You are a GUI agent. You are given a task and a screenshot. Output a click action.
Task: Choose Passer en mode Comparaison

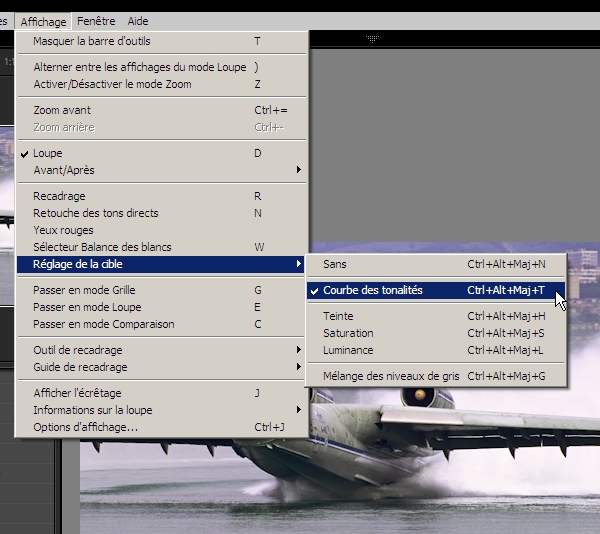pos(161,324)
